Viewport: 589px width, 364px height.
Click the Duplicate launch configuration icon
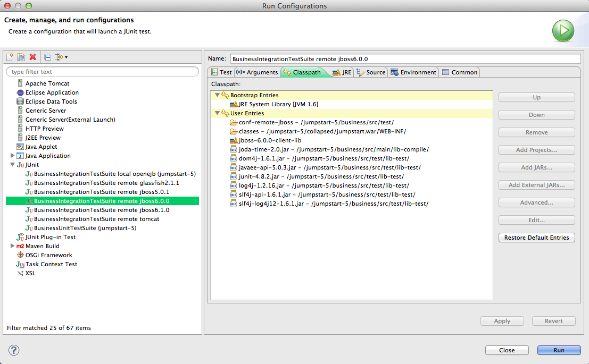(x=21, y=57)
